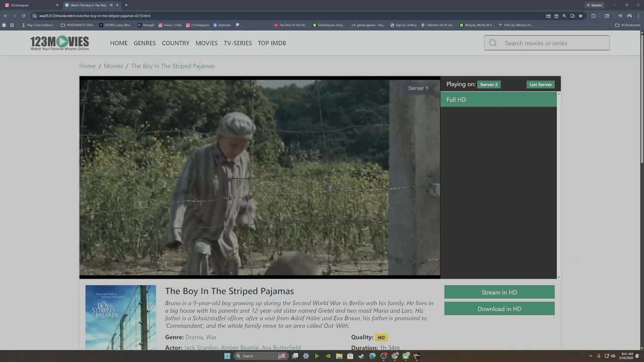Open Steam from the taskbar
This screenshot has width=644, height=362.
(361, 356)
